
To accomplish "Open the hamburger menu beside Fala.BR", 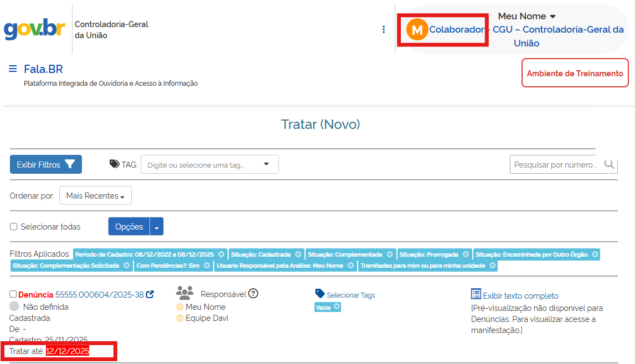I will (13, 69).
